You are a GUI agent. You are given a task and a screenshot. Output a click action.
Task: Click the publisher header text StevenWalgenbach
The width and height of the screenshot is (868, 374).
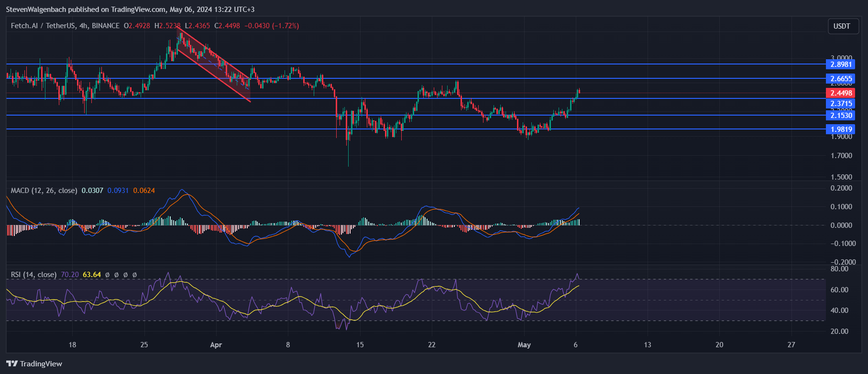coord(36,10)
